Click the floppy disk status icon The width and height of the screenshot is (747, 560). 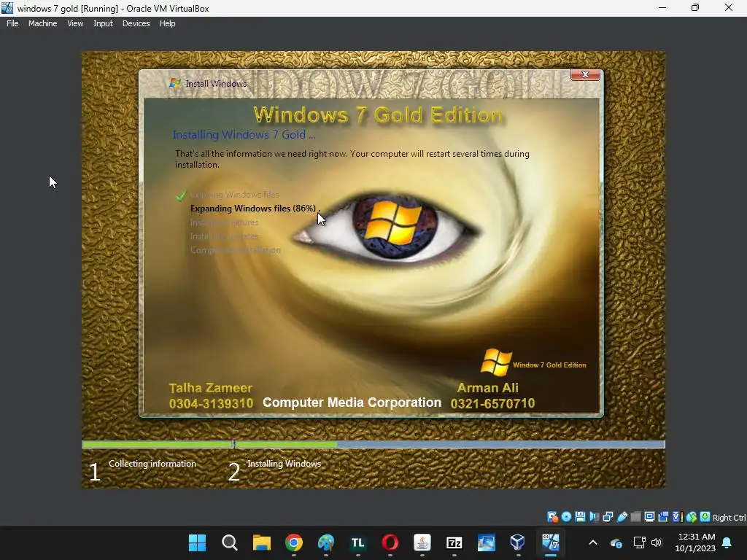(580, 517)
